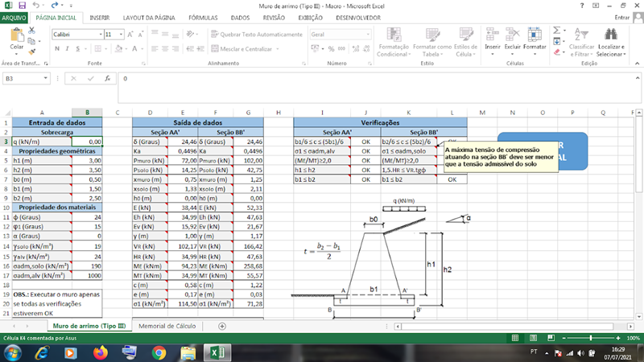644x362 pixels.
Task: Click Entrar sign-in link
Action: coord(621,18)
